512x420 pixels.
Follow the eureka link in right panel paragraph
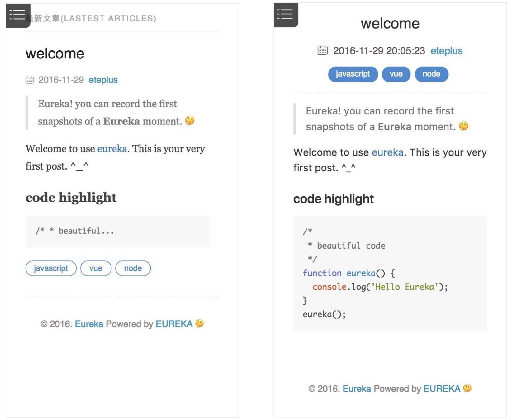[388, 152]
